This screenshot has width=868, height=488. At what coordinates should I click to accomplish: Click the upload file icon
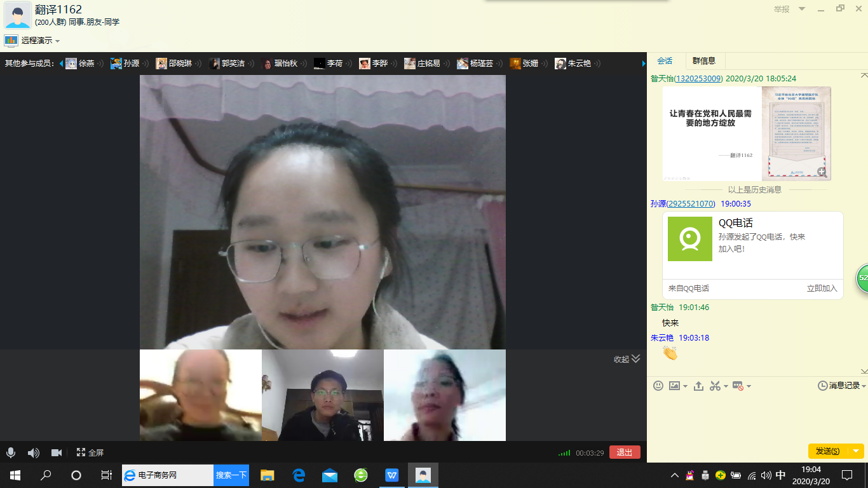[698, 386]
